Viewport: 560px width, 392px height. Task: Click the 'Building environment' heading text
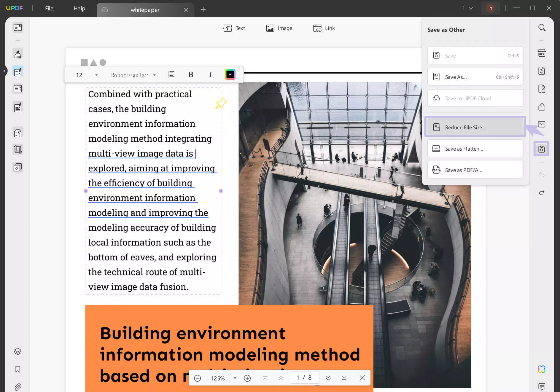click(x=193, y=333)
